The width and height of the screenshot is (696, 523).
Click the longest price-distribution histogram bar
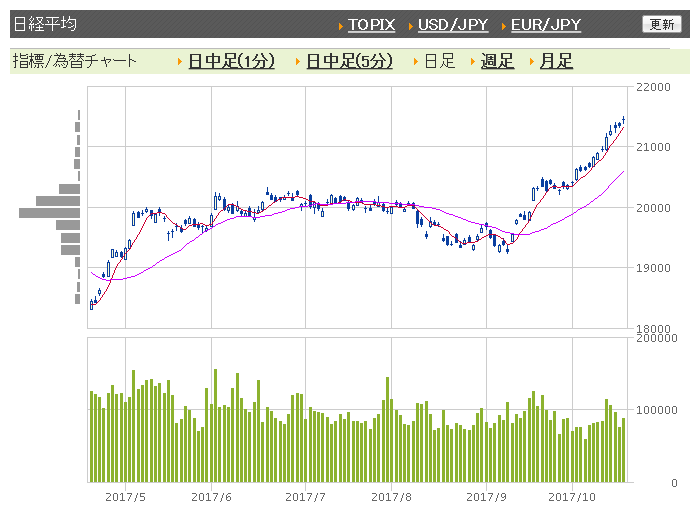(x=49, y=213)
